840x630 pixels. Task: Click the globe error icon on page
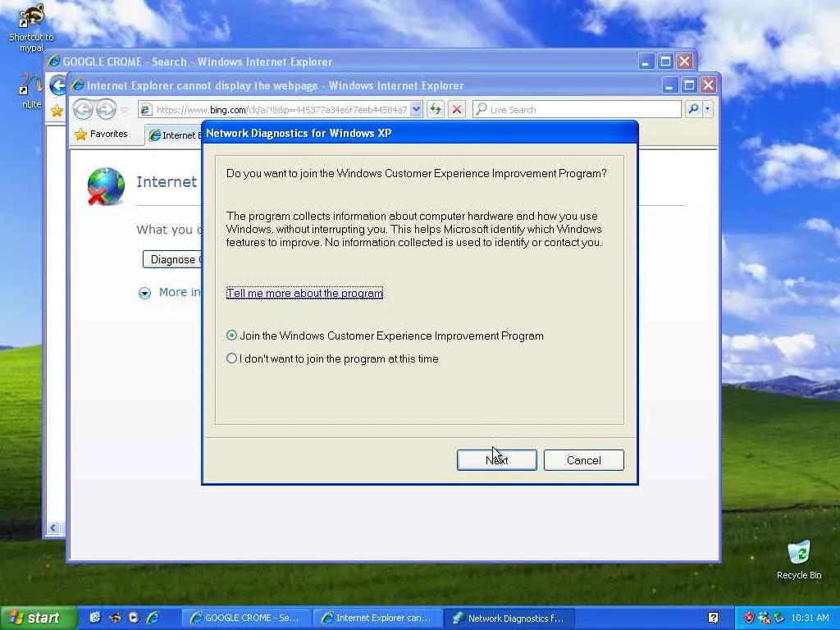click(106, 186)
